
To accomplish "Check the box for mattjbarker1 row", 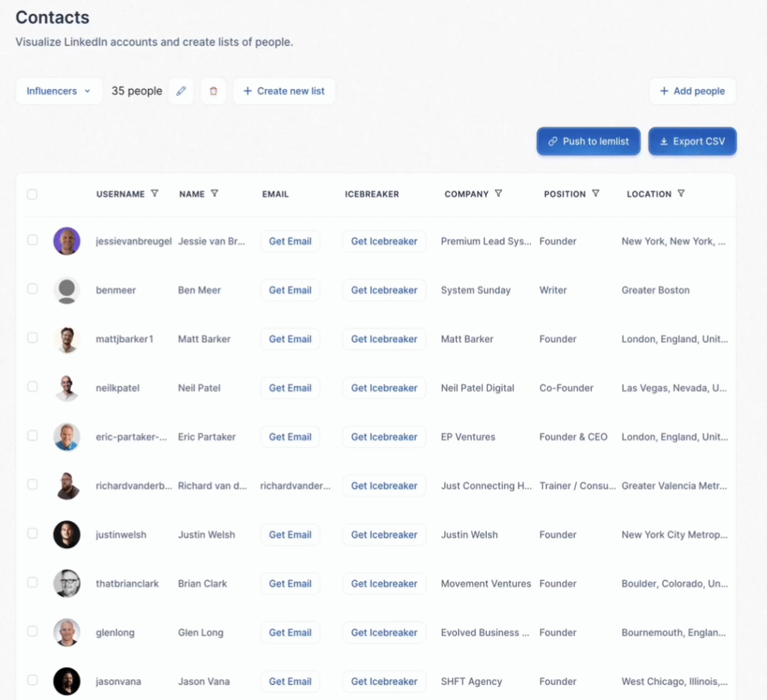I will pos(32,338).
